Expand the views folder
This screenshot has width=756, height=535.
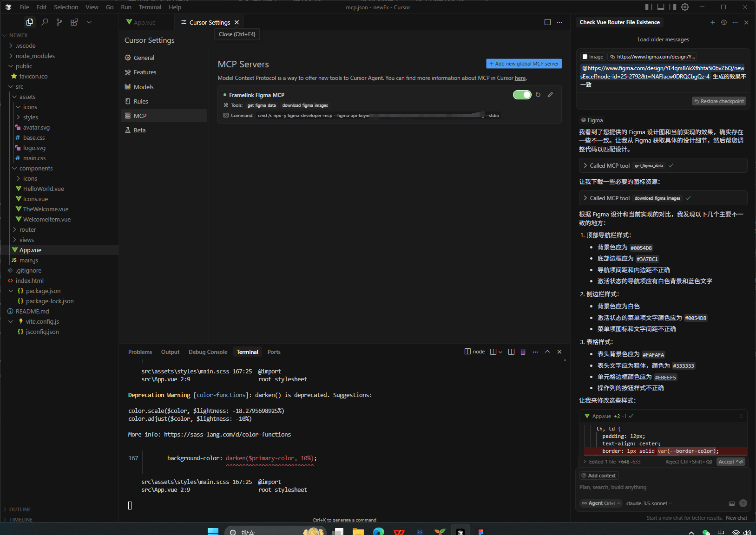pos(59,240)
